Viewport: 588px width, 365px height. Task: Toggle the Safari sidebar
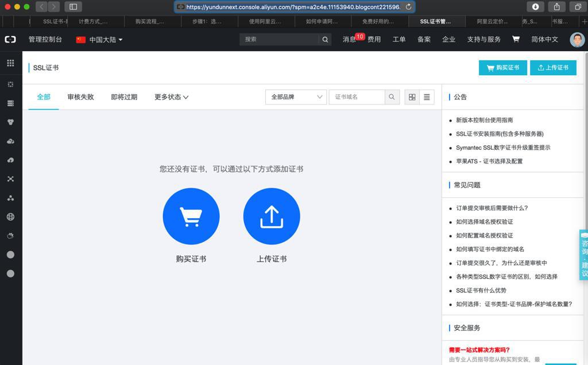pos(73,7)
